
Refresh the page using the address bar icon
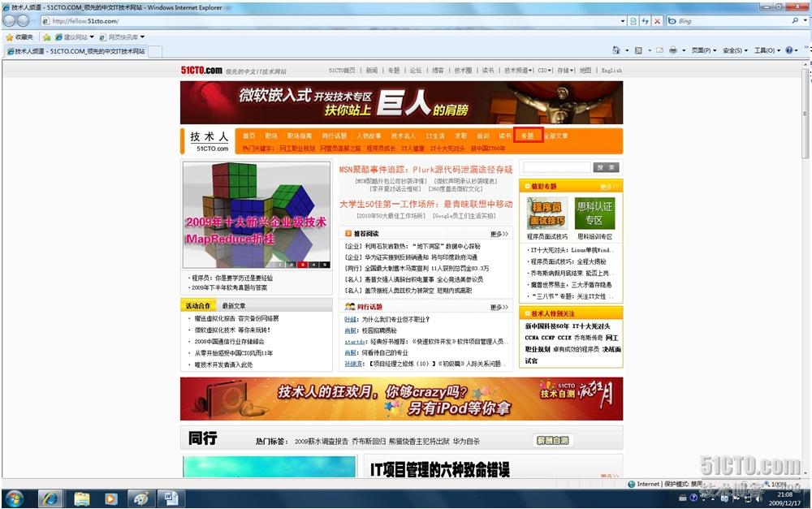click(x=646, y=21)
